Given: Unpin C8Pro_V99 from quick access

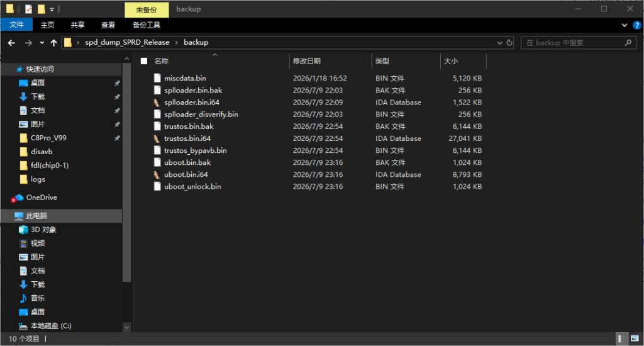Looking at the screenshot, I should click(117, 138).
